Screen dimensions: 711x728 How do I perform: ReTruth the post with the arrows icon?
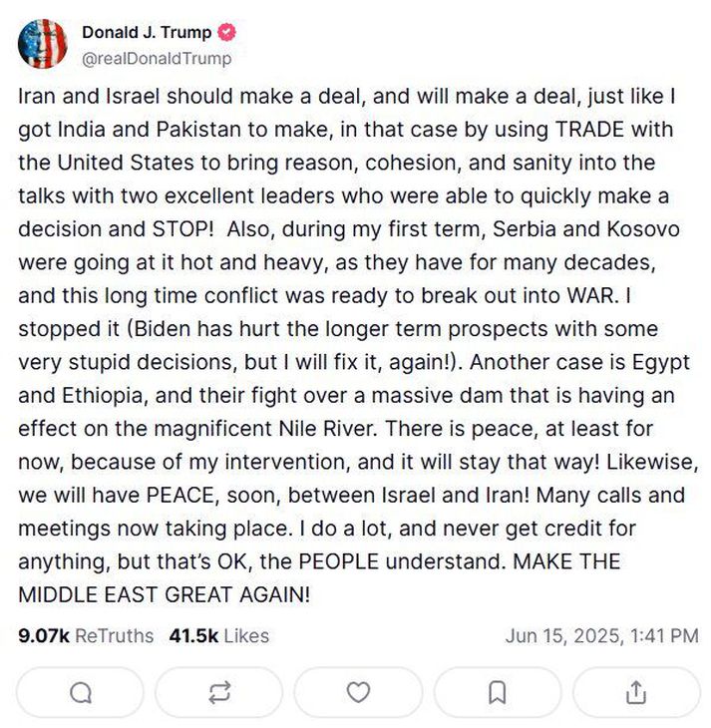220,692
